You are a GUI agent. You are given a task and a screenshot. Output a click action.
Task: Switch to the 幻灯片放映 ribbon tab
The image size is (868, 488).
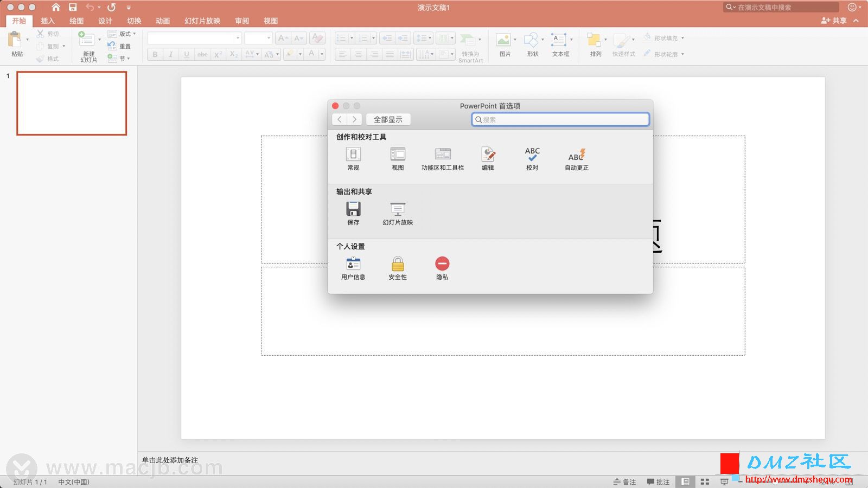[202, 21]
